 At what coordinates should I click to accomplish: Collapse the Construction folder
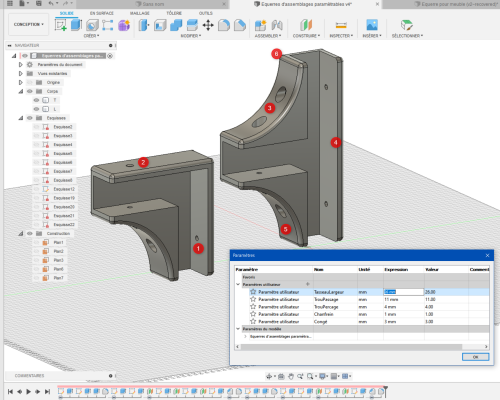pyautogui.click(x=21, y=234)
